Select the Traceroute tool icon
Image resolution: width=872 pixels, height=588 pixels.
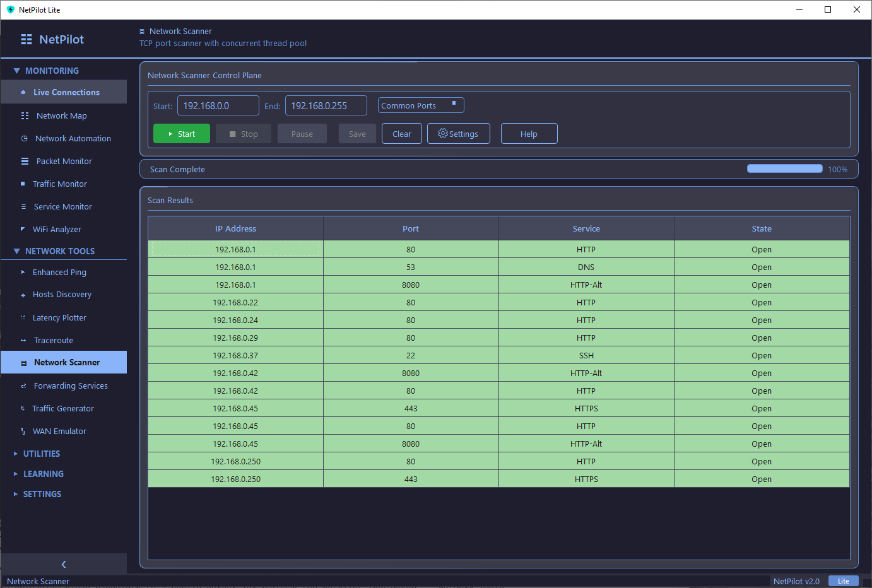click(x=23, y=340)
